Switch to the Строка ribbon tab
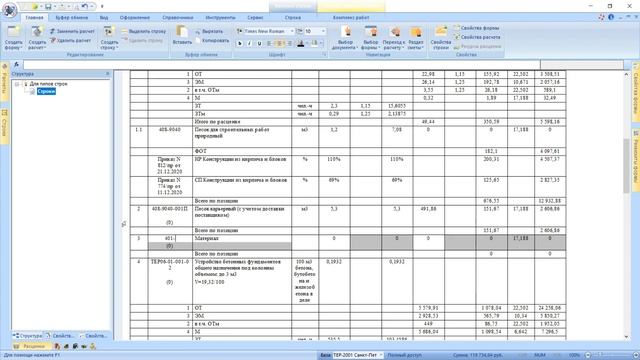Screen dimensions: 640x360 pos(293,18)
